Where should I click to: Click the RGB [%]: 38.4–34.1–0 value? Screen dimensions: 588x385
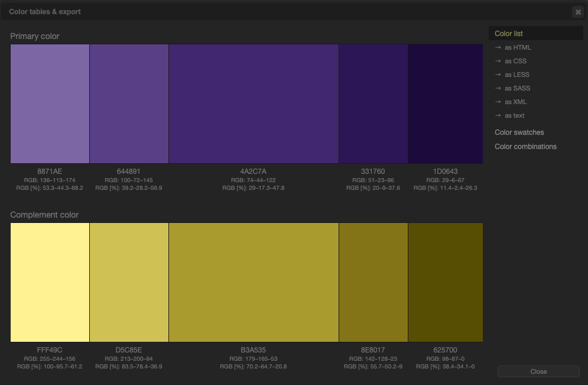coord(445,367)
